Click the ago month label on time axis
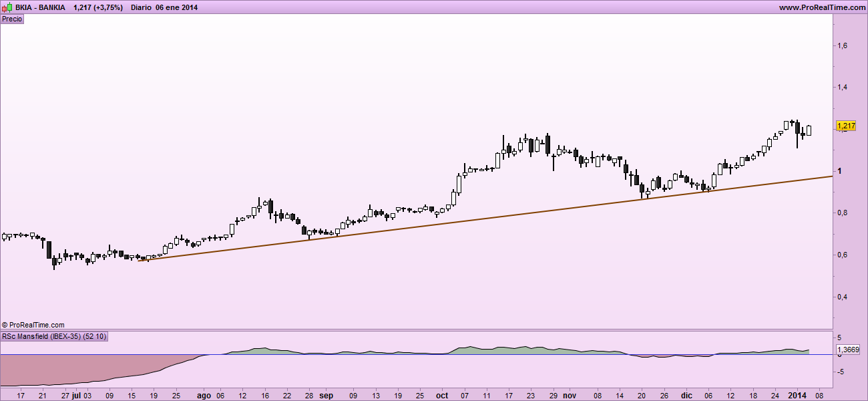The image size is (868, 401). click(204, 395)
